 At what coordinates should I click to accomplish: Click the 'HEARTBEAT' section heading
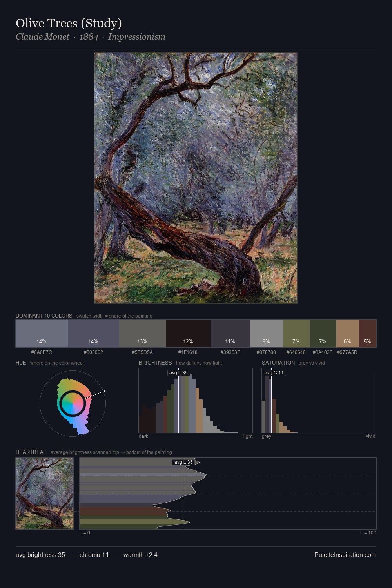tap(31, 452)
